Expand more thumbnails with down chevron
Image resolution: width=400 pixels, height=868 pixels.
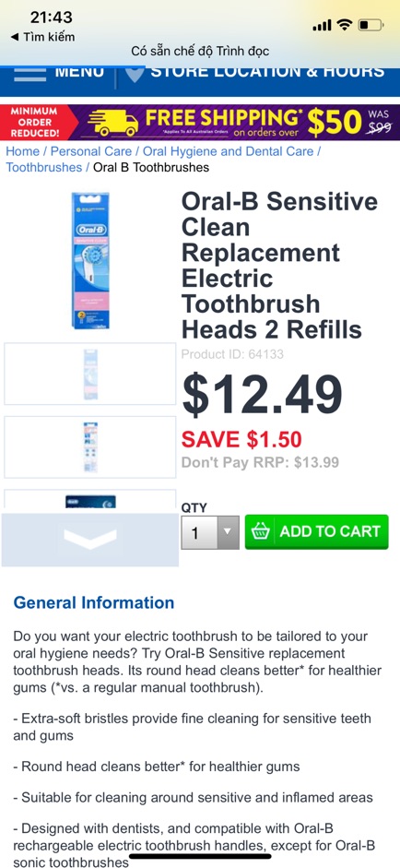click(x=90, y=540)
